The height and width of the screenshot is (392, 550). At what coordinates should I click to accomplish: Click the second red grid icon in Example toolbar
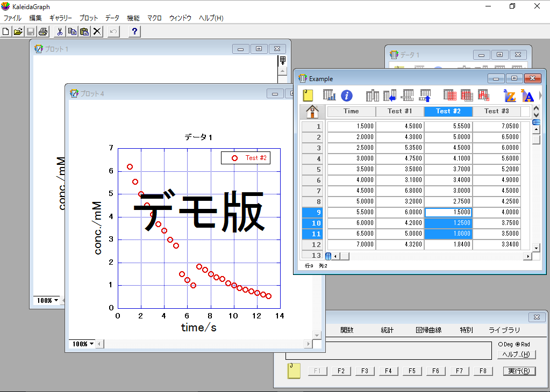tap(467, 95)
